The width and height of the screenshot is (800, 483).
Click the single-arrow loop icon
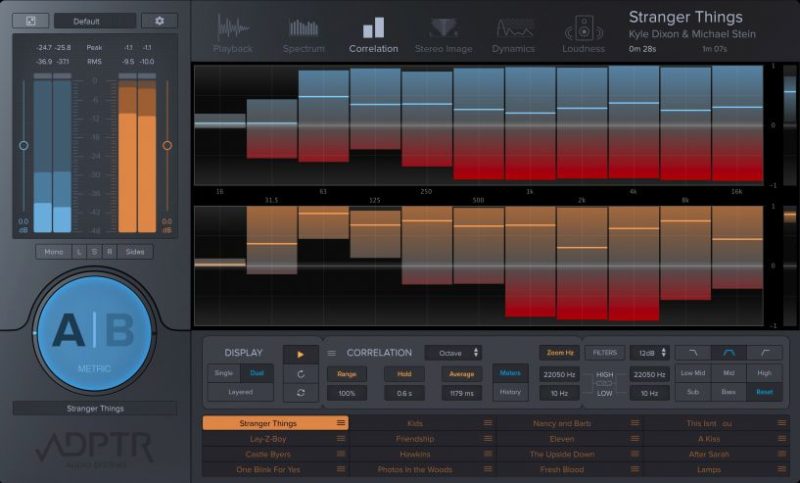301,374
